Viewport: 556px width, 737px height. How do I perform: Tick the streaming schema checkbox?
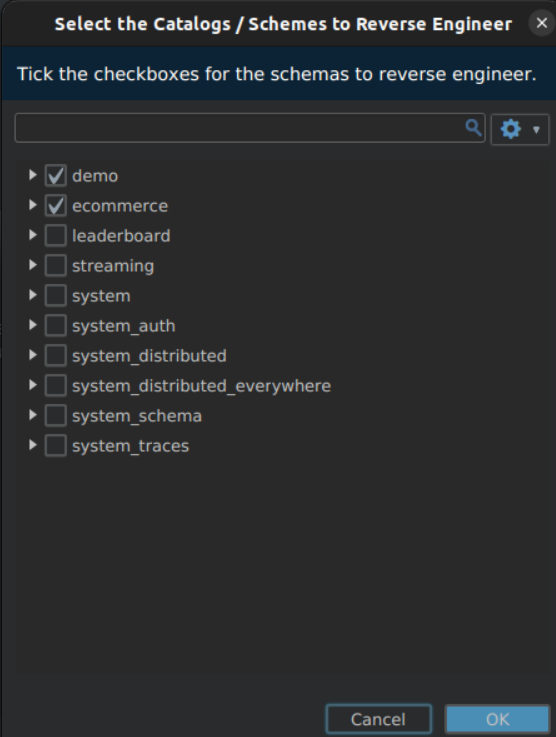click(x=55, y=266)
